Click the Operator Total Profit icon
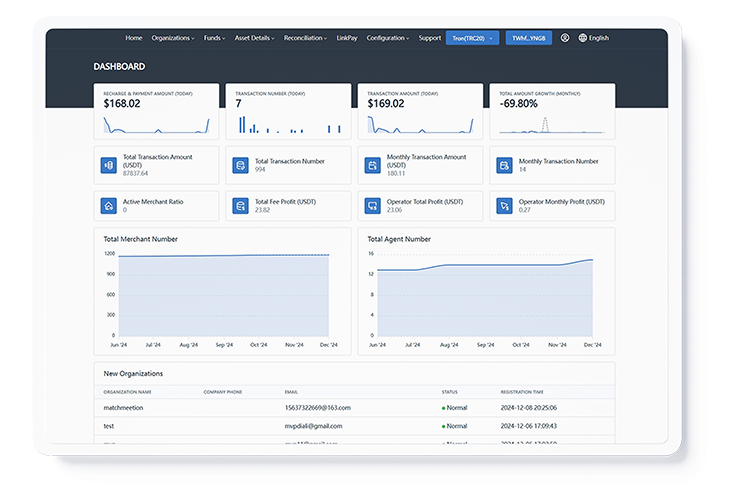 coord(372,206)
